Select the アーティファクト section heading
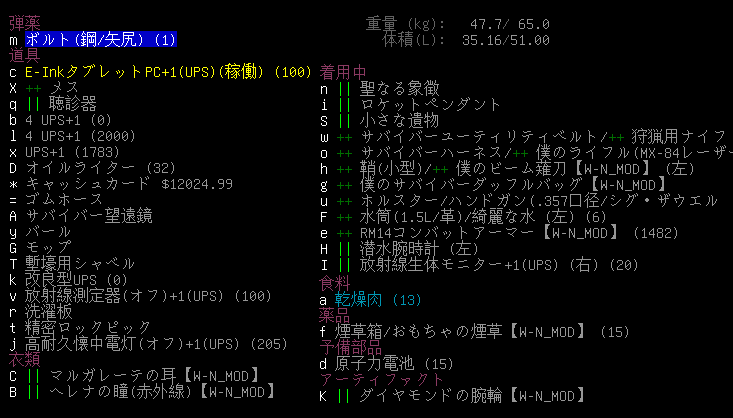The height and width of the screenshot is (418, 733). tap(382, 379)
